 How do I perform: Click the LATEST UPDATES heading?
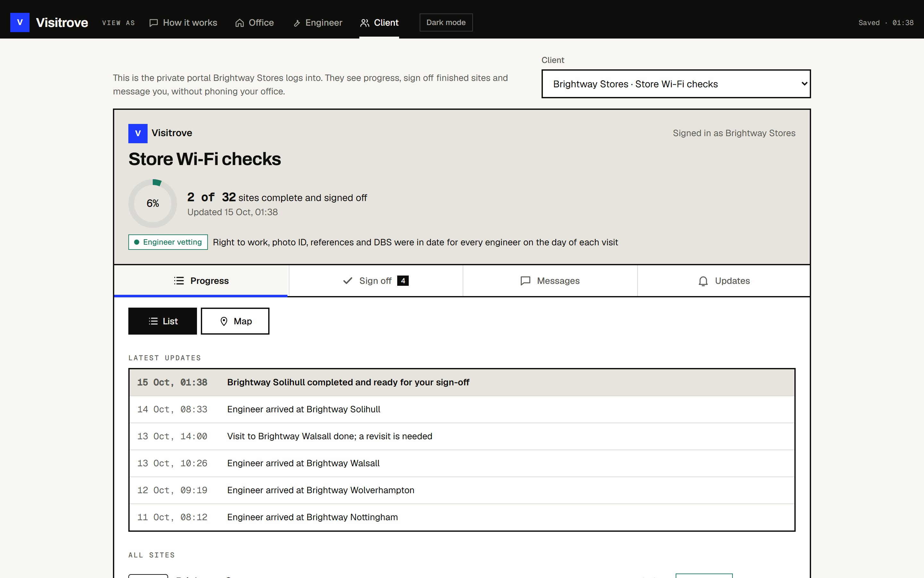(x=165, y=358)
